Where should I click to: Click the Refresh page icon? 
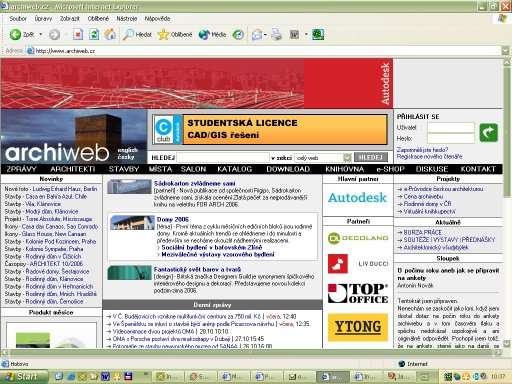tap(94, 34)
